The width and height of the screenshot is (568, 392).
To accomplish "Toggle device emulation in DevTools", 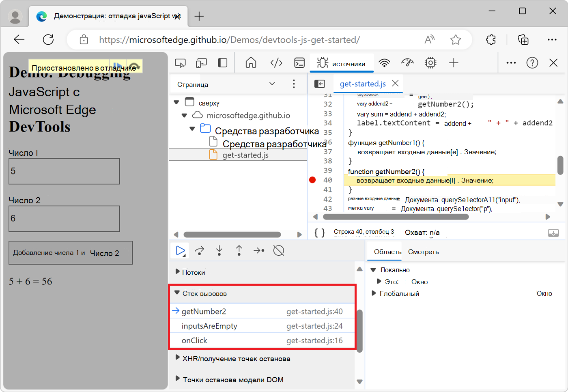I will tap(201, 63).
